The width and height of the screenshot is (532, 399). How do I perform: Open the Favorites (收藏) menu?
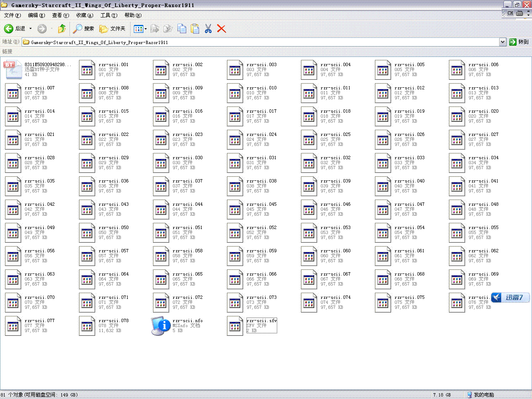(84, 15)
